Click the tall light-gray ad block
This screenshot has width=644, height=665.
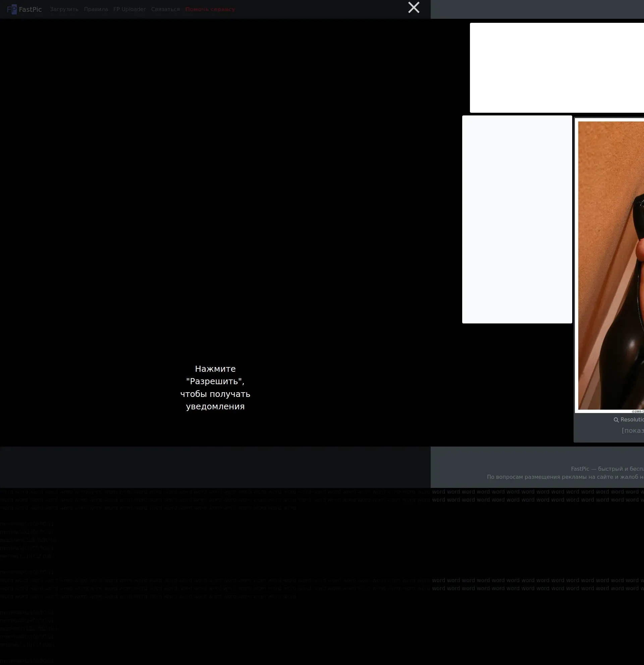[x=517, y=219]
